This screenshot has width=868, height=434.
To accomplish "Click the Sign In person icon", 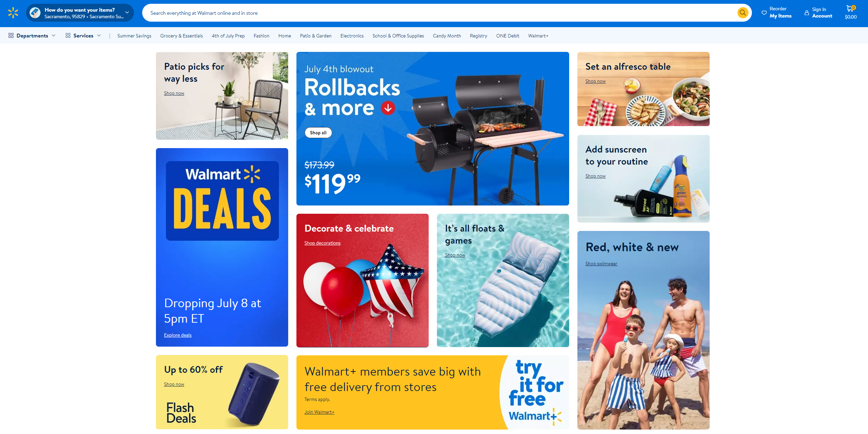I will (807, 13).
